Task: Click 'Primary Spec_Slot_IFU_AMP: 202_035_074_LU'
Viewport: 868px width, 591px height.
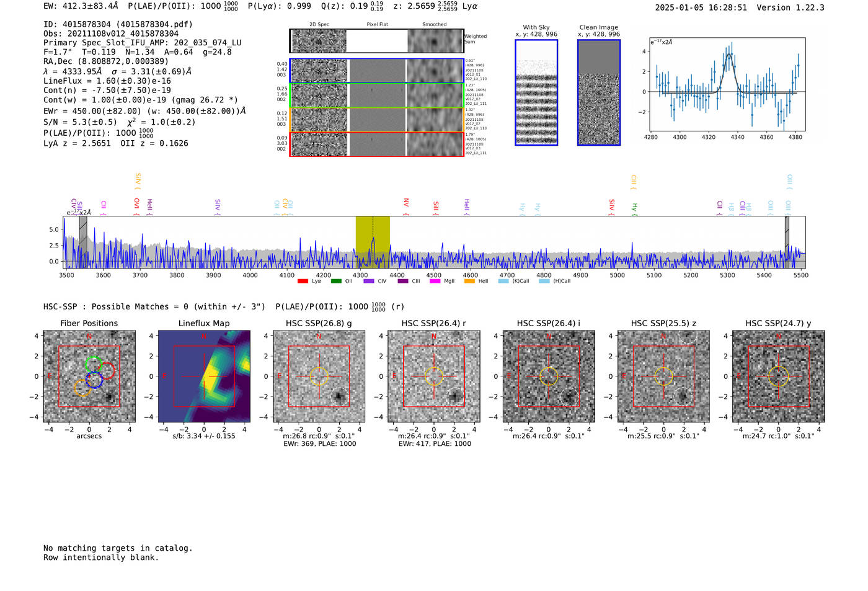Action: point(143,43)
